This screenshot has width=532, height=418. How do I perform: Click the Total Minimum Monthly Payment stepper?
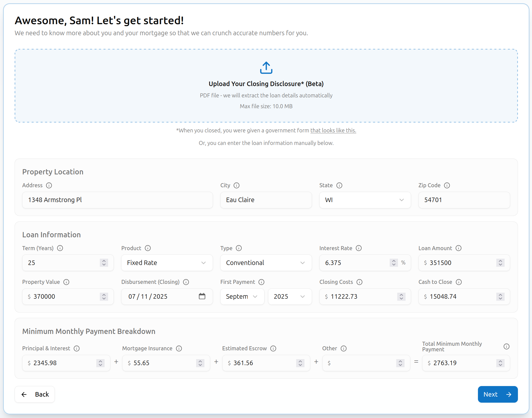[500, 363]
